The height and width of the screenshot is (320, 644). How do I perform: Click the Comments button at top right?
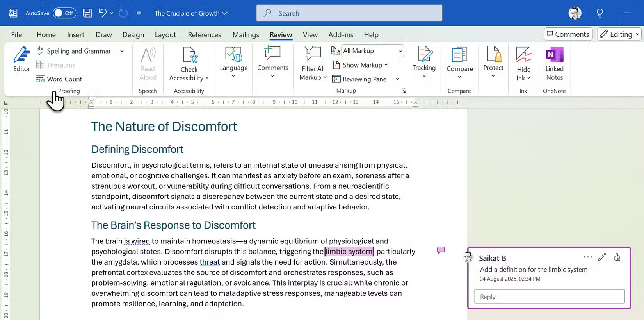(x=568, y=34)
